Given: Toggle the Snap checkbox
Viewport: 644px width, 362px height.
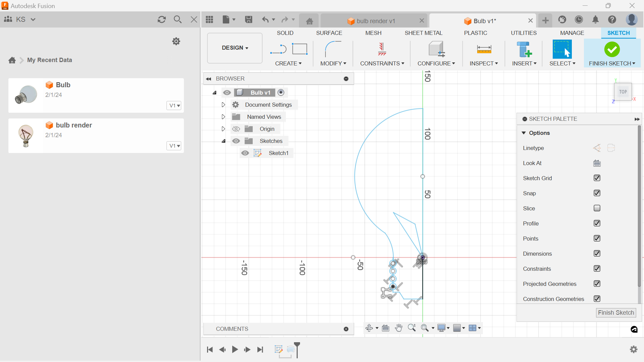Looking at the screenshot, I should pyautogui.click(x=597, y=193).
